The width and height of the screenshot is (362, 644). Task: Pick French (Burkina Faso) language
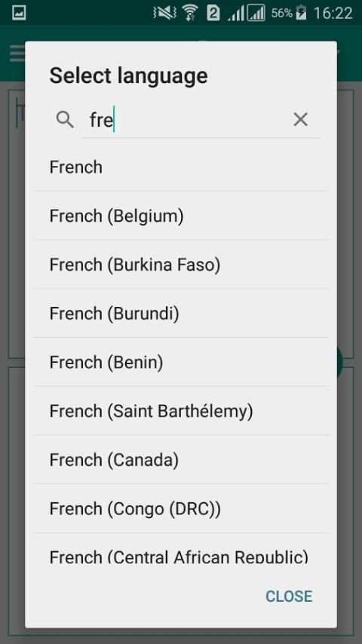181,265
